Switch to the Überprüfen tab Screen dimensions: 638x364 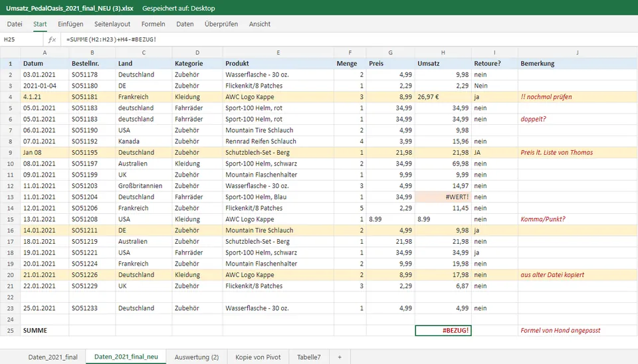pos(221,24)
